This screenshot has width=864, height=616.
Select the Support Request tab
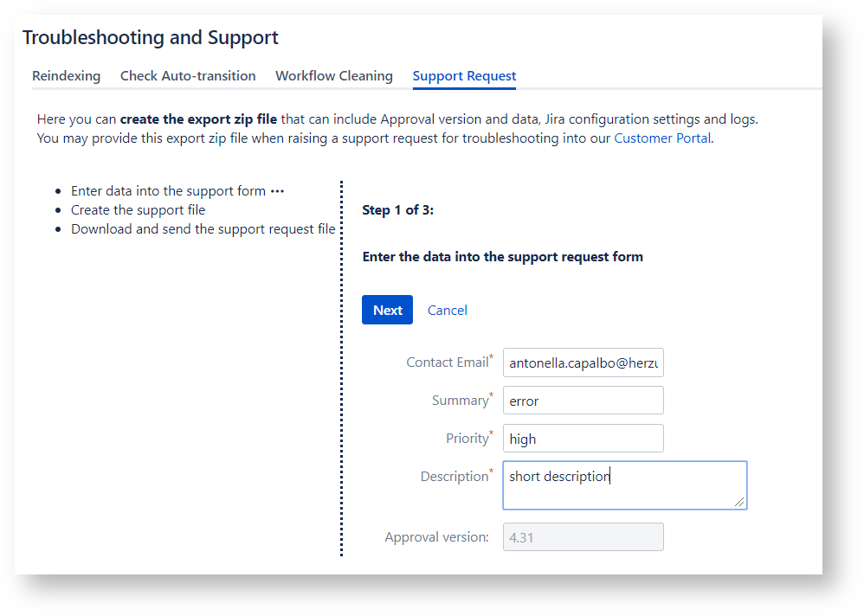tap(464, 76)
